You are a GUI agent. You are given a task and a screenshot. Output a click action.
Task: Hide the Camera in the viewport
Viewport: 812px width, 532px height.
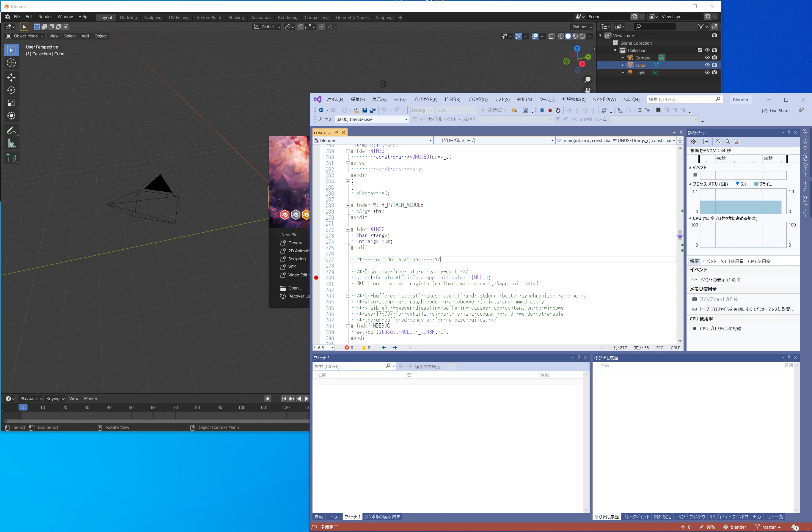pos(707,58)
